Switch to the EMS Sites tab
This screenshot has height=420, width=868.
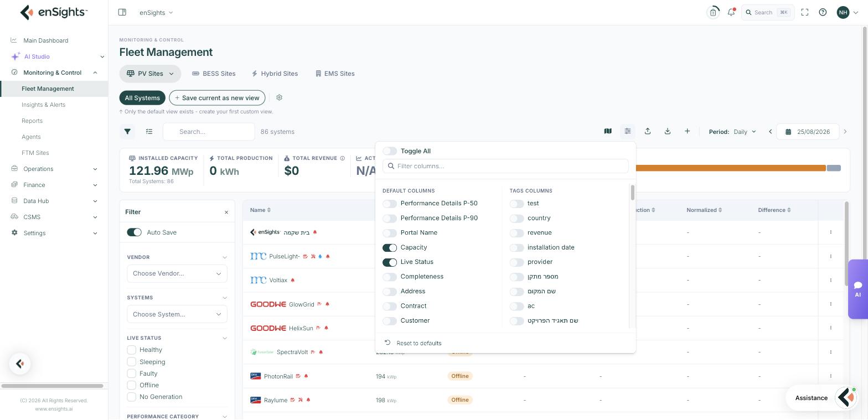[335, 74]
